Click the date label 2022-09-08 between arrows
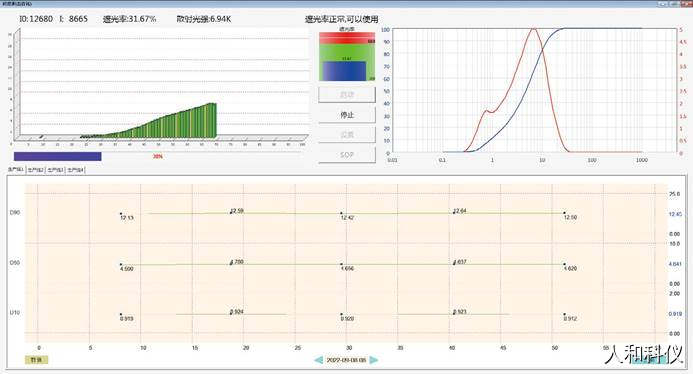Screen dimensions: 693x374 pyautogui.click(x=346, y=360)
